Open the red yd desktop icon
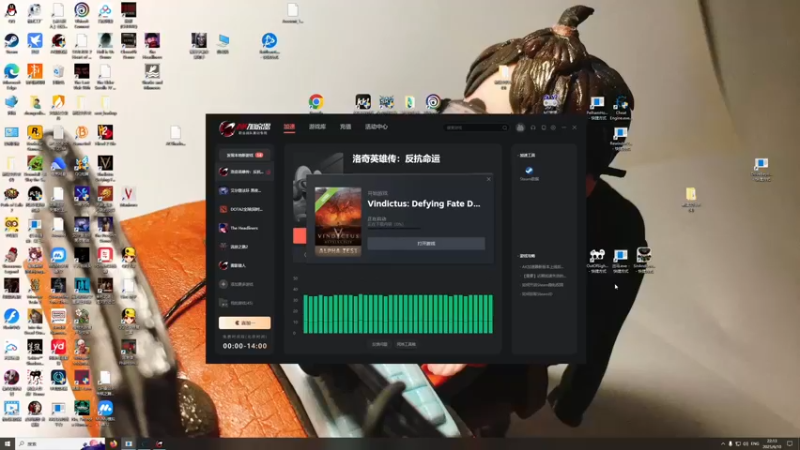 58,349
